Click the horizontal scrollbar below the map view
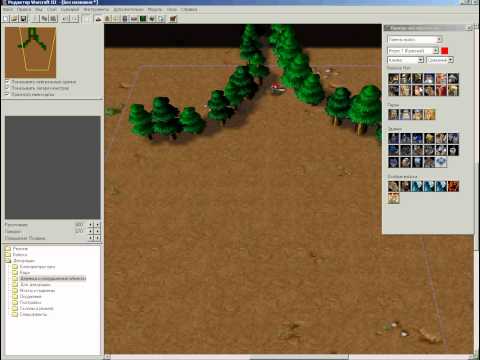This screenshot has width=480, height=360. (289, 357)
